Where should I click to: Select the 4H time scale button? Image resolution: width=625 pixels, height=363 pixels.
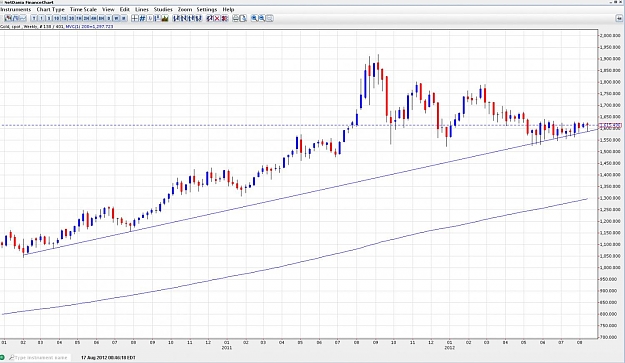point(94,18)
